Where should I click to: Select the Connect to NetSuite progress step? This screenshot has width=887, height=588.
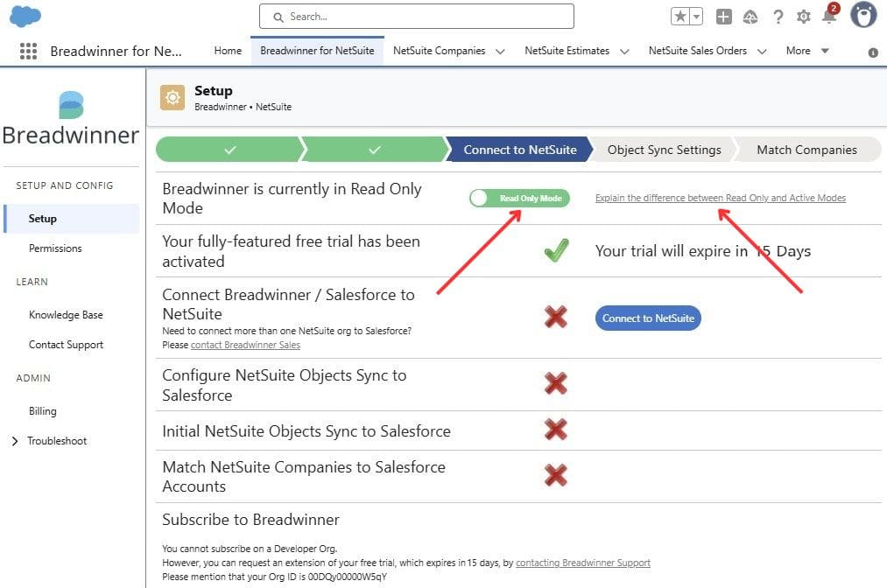[x=520, y=150]
